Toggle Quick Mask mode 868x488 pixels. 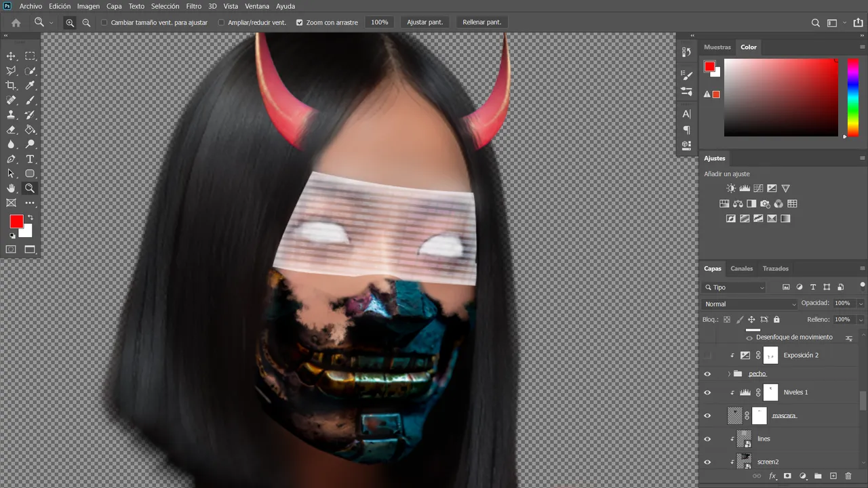tap(11, 249)
